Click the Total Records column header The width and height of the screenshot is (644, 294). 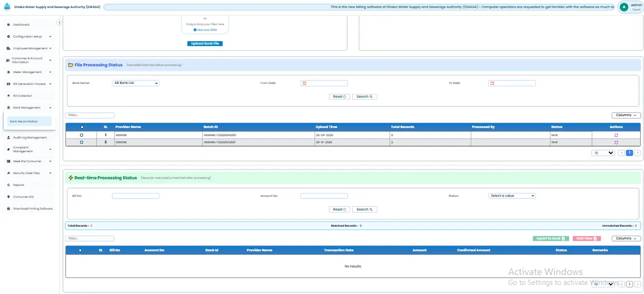(403, 127)
